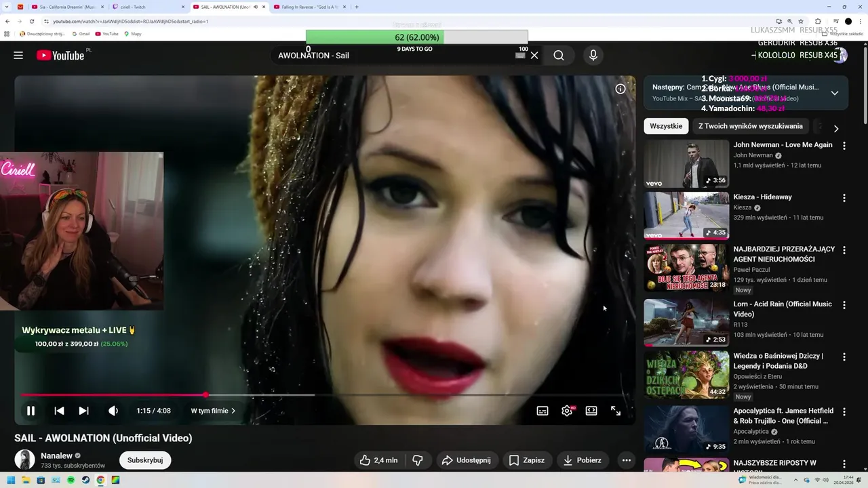Image resolution: width=868 pixels, height=488 pixels.
Task: Open options for Najbardziej Przerażający Agent video
Action: coord(844,250)
